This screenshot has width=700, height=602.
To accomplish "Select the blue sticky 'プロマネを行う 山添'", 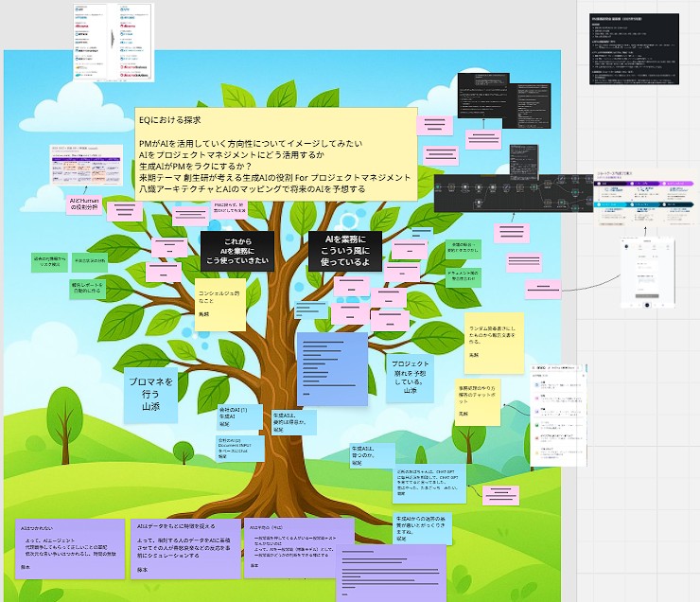I will 150,395.
